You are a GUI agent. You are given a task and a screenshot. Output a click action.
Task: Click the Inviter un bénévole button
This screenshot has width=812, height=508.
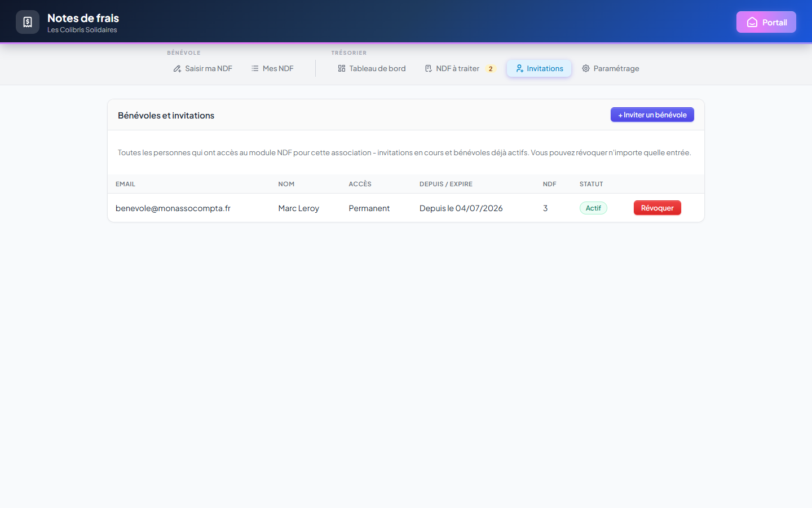tap(652, 115)
